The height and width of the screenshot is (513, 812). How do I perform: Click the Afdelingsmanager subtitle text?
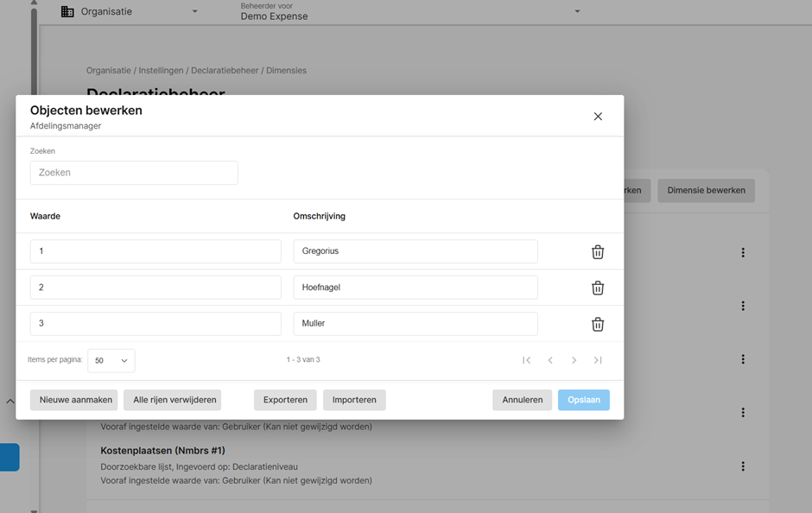66,126
